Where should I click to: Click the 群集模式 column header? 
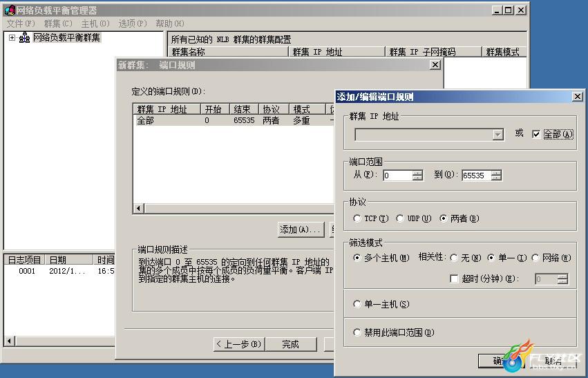coord(504,52)
